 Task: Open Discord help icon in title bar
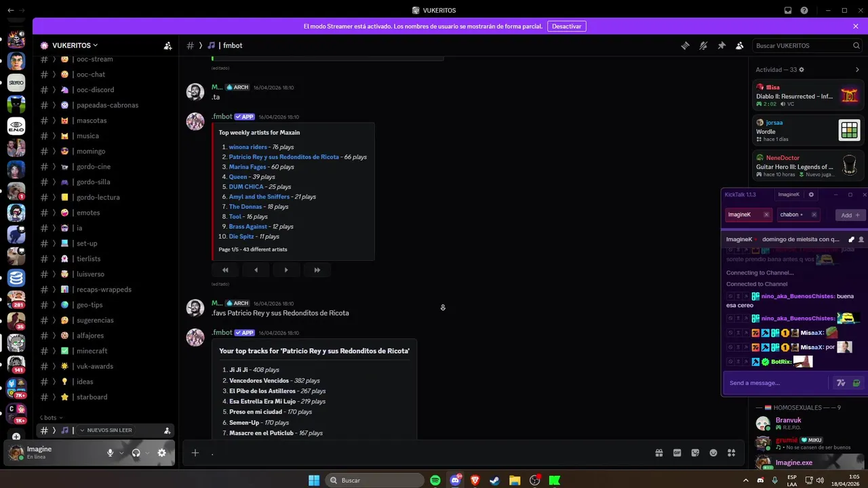(x=804, y=10)
